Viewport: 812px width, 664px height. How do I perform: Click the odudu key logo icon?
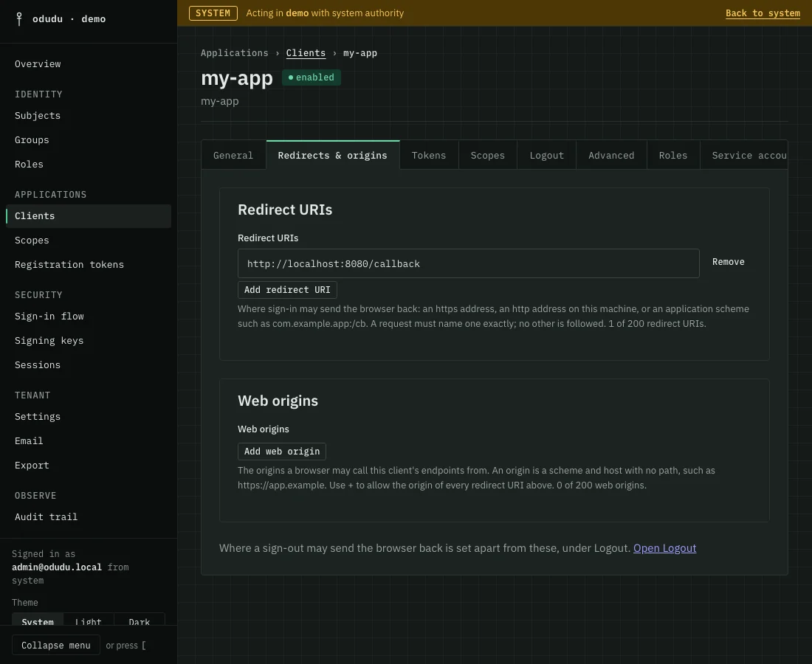click(x=19, y=18)
